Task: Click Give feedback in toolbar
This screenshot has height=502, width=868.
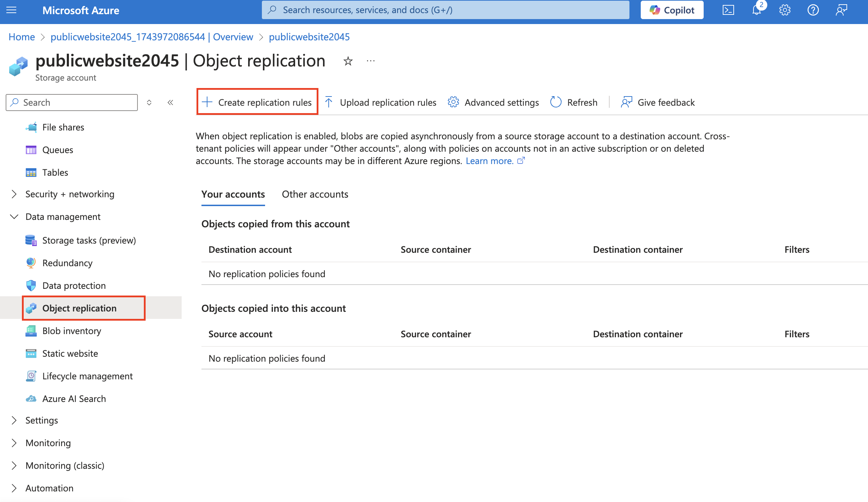Action: pyautogui.click(x=658, y=102)
